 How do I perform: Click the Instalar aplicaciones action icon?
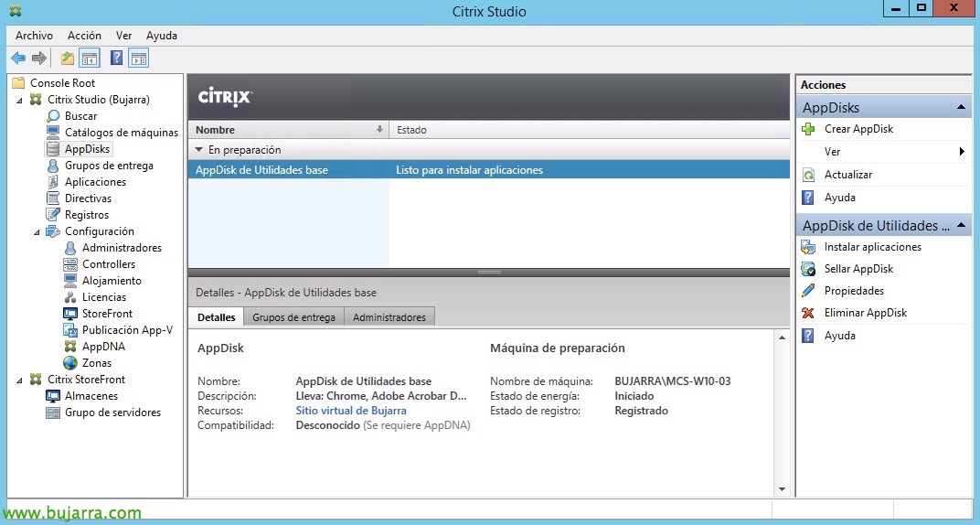click(808, 247)
